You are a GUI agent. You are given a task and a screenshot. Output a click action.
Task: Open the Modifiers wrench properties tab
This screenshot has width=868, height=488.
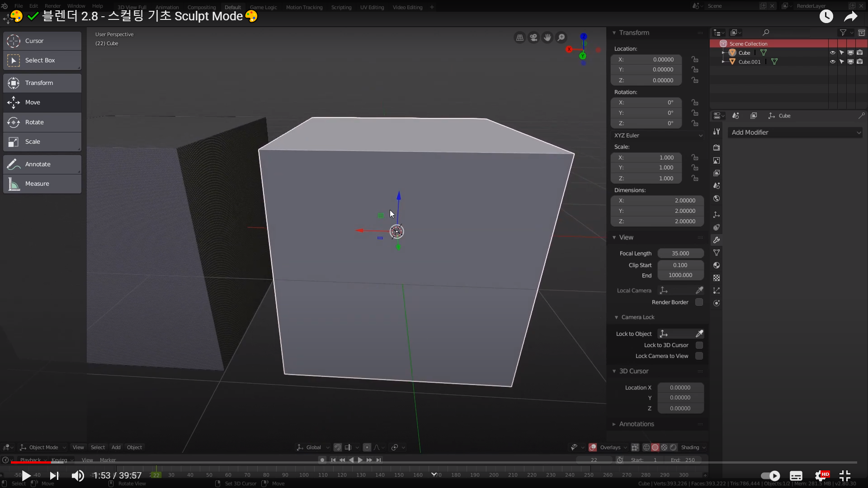[x=717, y=240]
